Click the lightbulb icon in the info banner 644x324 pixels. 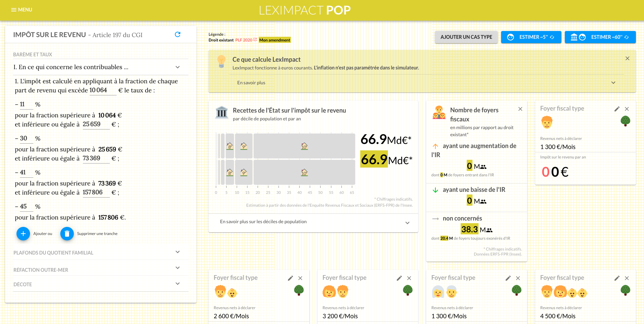(x=221, y=62)
